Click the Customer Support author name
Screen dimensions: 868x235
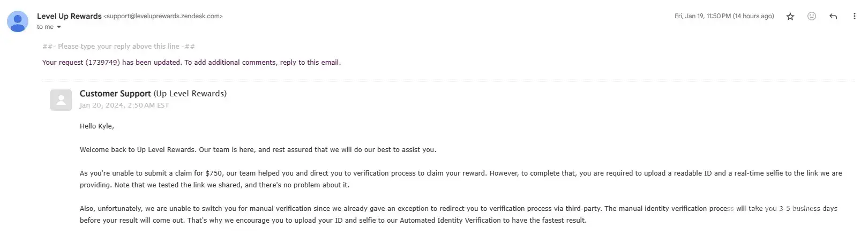(115, 94)
